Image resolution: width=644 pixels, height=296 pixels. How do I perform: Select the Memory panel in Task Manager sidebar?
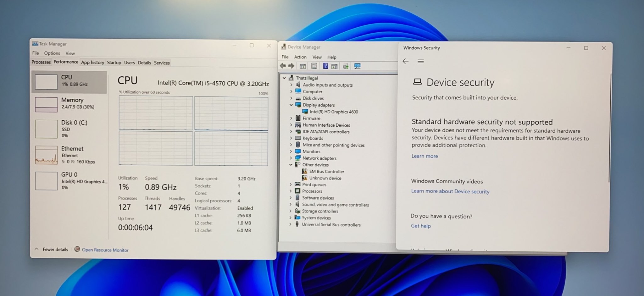pos(69,104)
